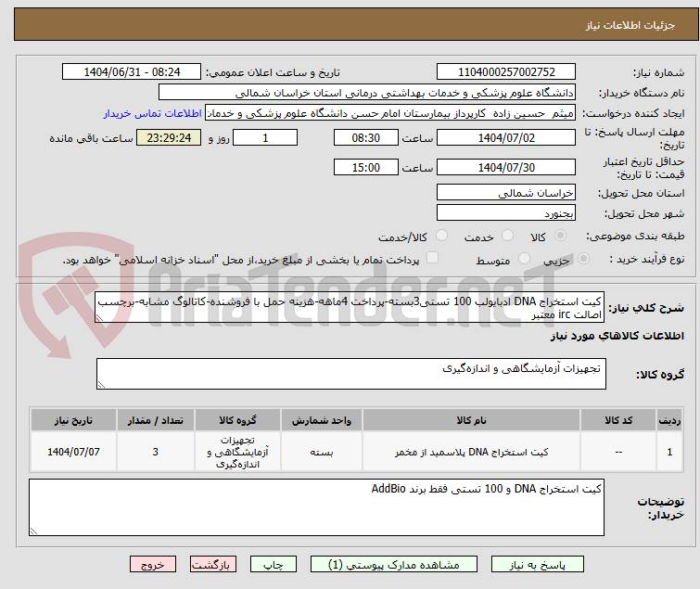Click the گروه کالا table column header
Screen dimensions: 700x589
pyautogui.click(x=237, y=420)
